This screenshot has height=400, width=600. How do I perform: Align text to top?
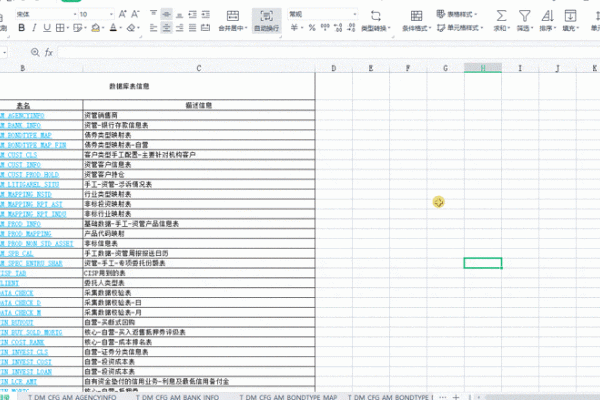153,14
